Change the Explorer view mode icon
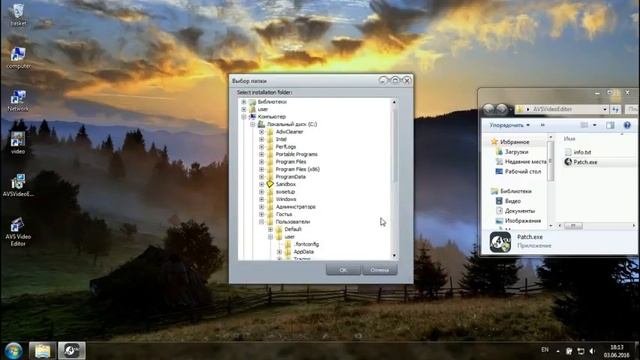The image size is (640, 360). [584, 125]
